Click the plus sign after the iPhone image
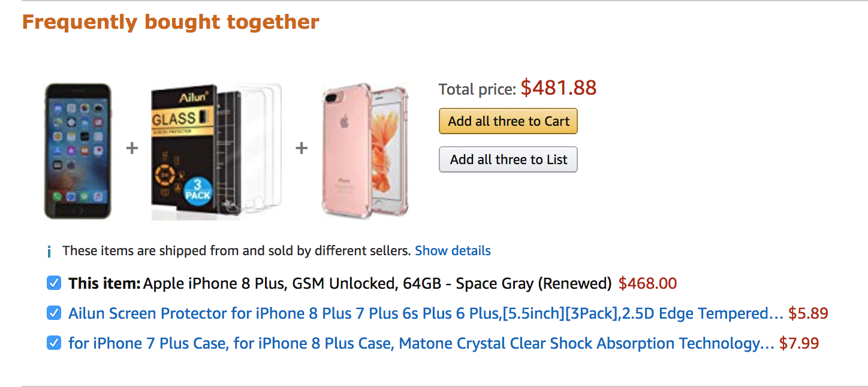 tap(132, 148)
